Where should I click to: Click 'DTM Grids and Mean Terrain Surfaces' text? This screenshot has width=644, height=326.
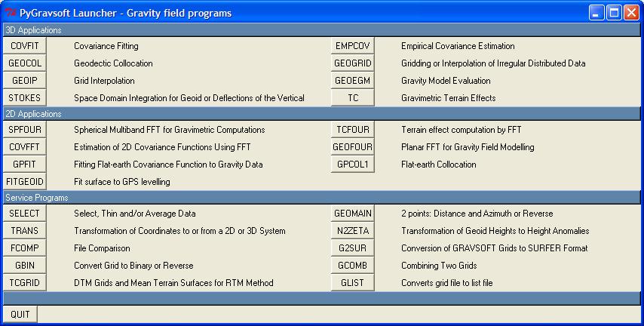(x=173, y=283)
